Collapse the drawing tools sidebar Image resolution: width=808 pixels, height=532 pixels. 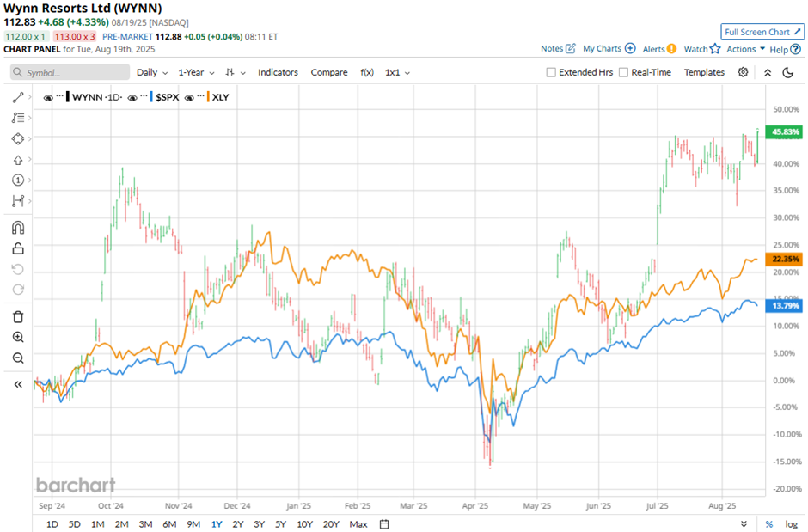point(18,384)
